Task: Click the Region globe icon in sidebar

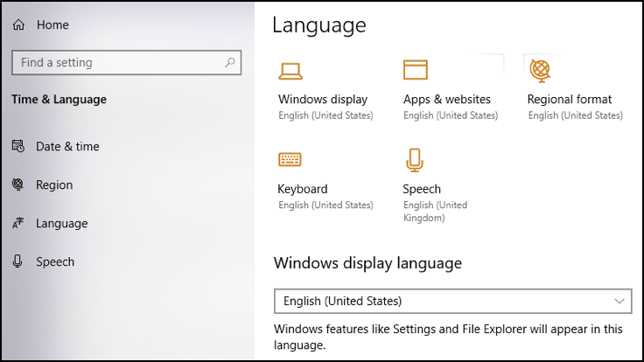Action: [x=18, y=184]
